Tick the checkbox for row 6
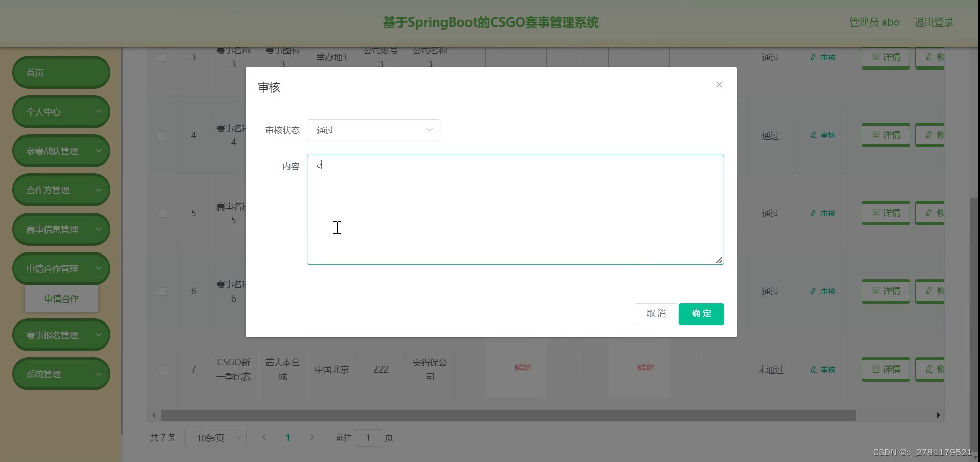 [x=162, y=291]
